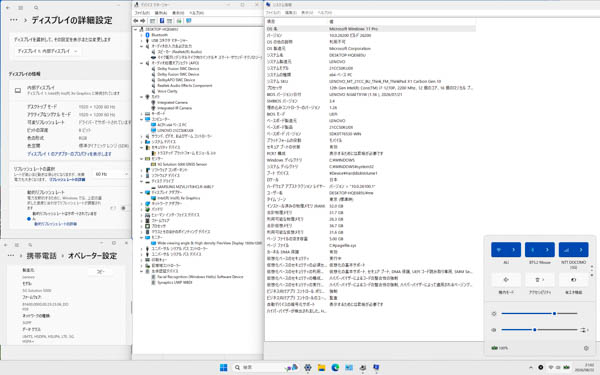Open the Bluetooth device list chevron in quick settings
This screenshot has width=600, height=375.
(547, 249)
